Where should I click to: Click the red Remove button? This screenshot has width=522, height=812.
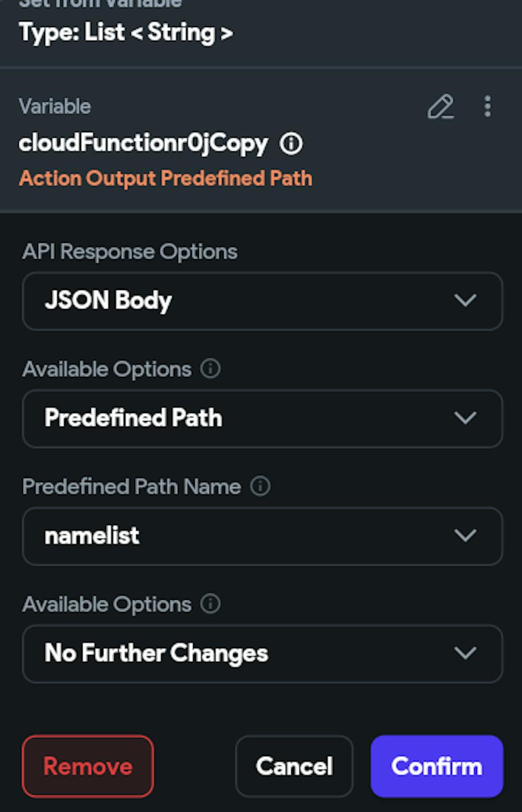click(88, 766)
